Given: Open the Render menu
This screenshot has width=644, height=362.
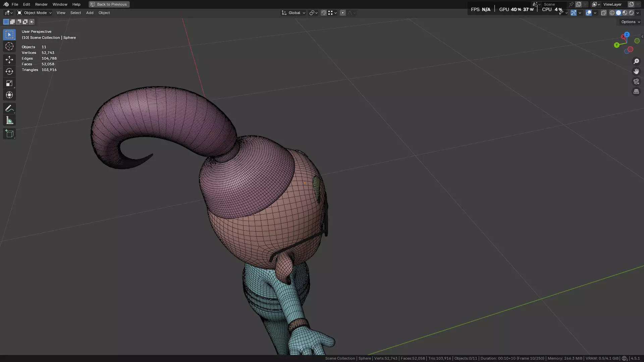Looking at the screenshot, I should point(41,4).
